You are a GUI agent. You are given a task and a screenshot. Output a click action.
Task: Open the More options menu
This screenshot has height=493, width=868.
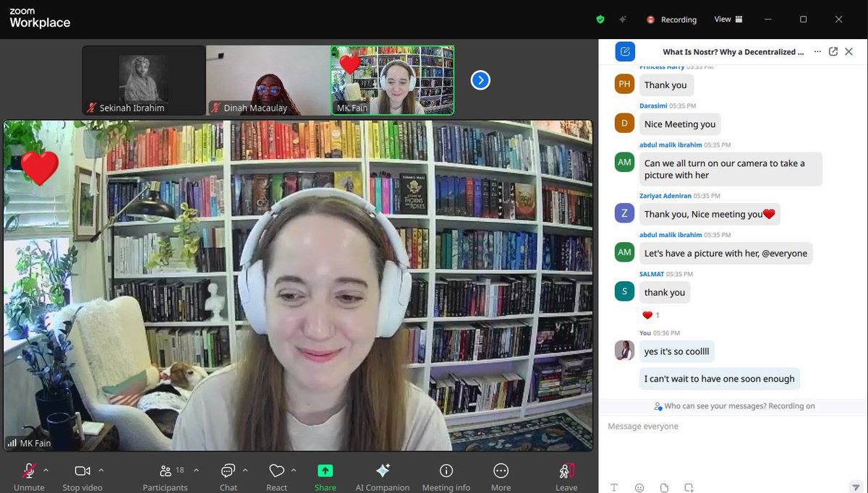(x=501, y=476)
